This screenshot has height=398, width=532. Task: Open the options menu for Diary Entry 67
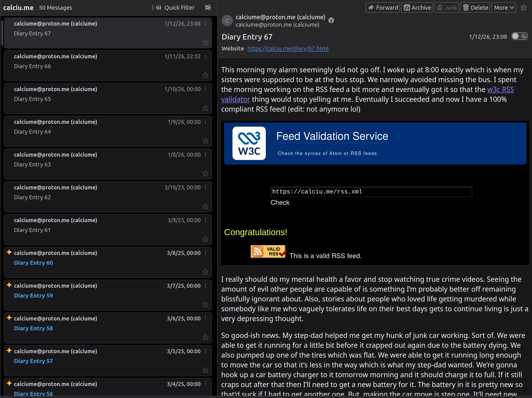(206, 24)
